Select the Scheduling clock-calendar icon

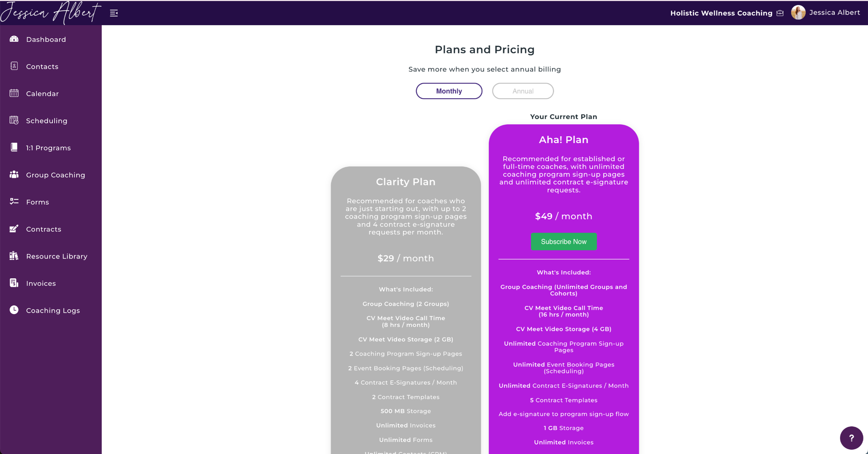point(14,120)
